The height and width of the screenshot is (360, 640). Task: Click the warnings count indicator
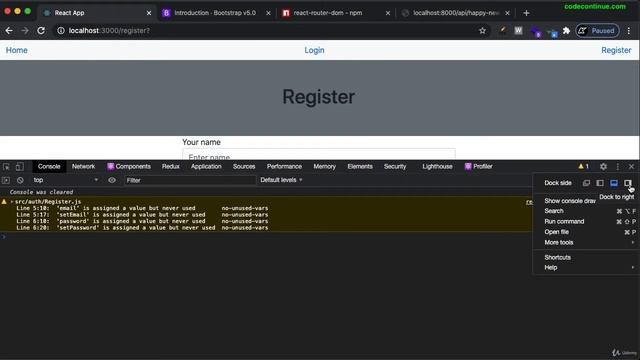pos(583,167)
